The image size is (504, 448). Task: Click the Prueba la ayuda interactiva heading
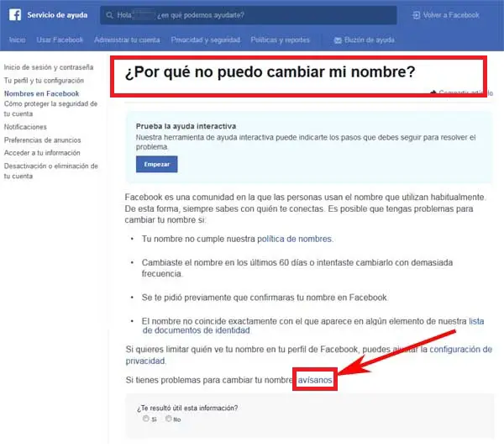[186, 126]
